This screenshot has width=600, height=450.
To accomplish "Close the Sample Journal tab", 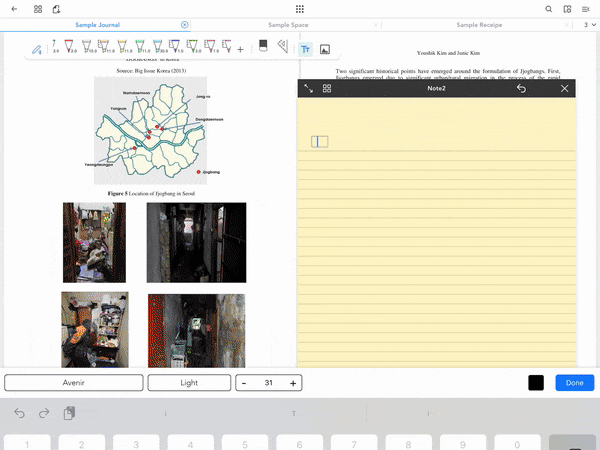I will point(184,25).
